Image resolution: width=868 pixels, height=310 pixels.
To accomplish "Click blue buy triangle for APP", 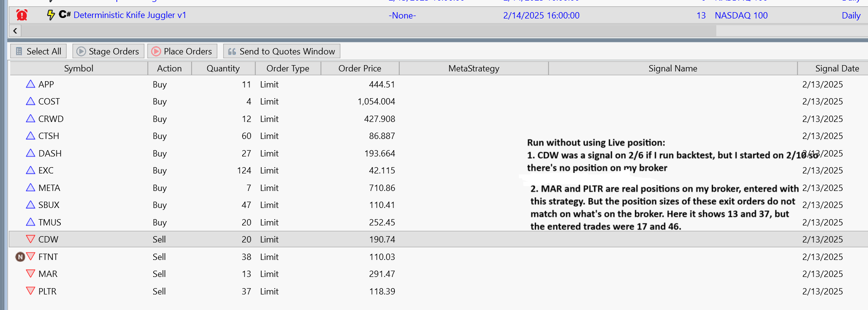I will coord(31,84).
